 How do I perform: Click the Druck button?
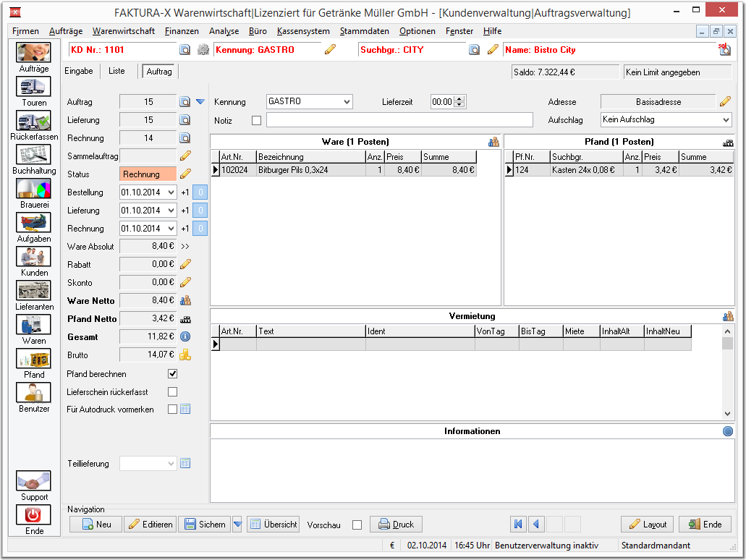[396, 525]
